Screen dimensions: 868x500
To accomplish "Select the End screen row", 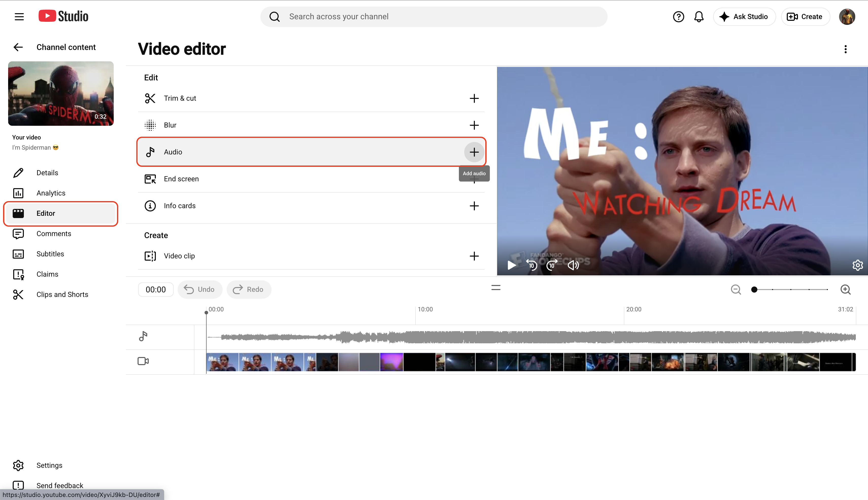I will [x=311, y=179].
